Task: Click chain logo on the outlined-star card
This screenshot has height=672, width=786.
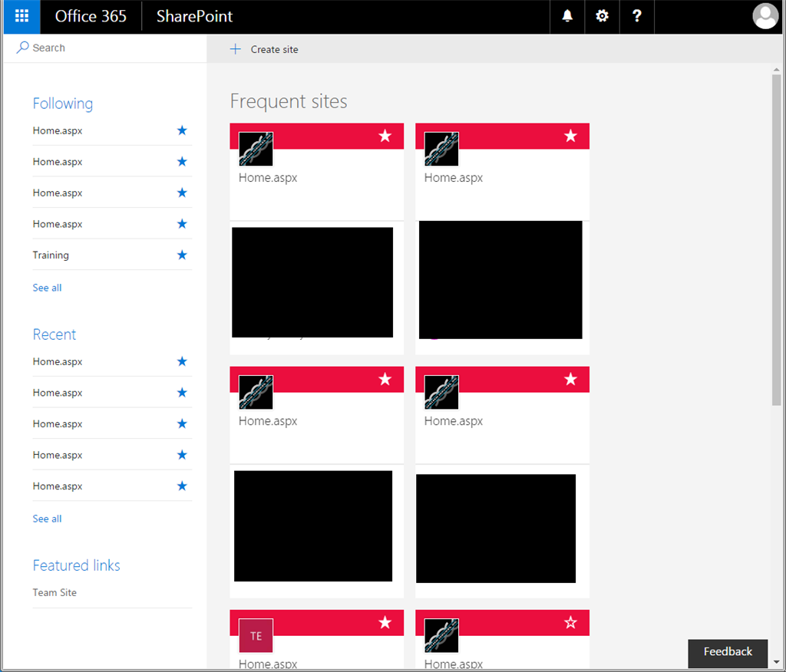Action: pos(441,635)
